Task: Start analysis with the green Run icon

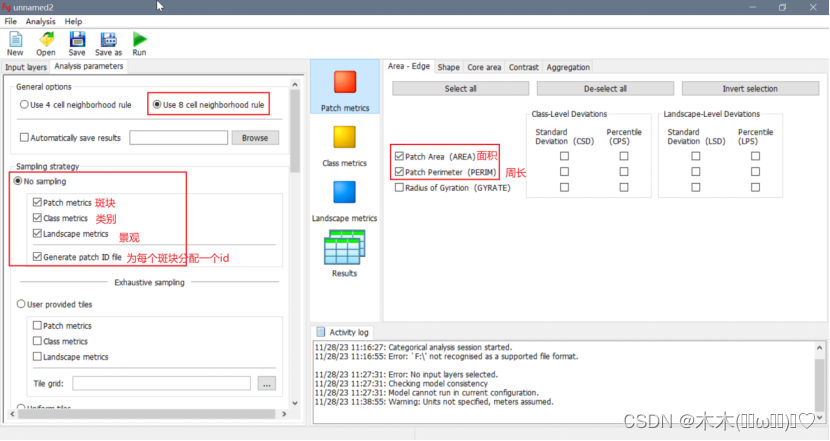Action: click(139, 40)
